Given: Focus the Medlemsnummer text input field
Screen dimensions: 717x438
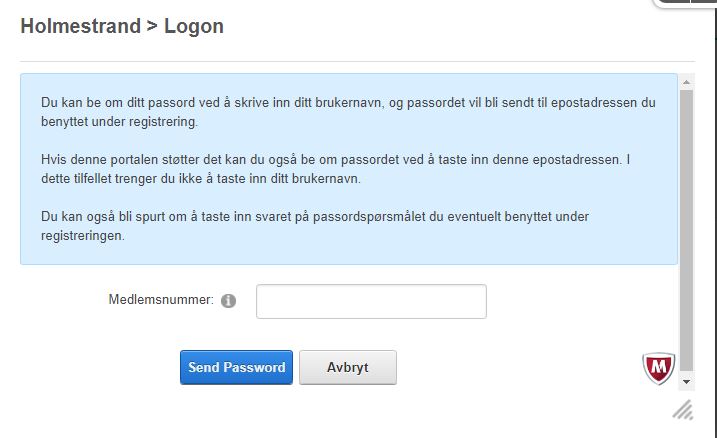Looking at the screenshot, I should click(x=371, y=301).
